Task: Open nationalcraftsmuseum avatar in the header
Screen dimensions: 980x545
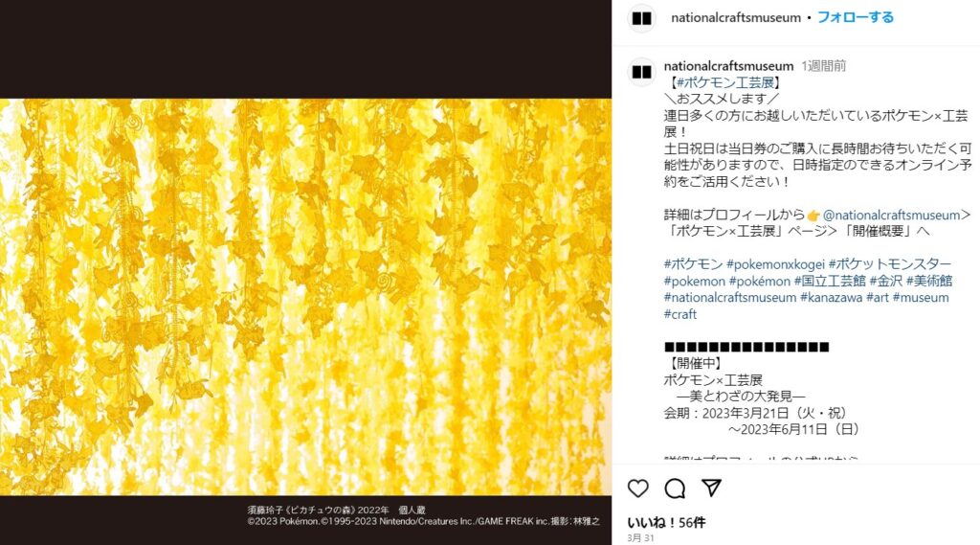Action: coord(642,18)
